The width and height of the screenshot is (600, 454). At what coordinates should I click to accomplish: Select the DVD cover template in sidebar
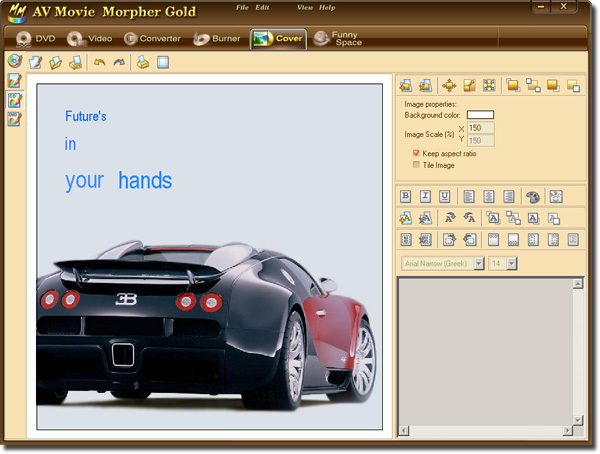[x=15, y=119]
